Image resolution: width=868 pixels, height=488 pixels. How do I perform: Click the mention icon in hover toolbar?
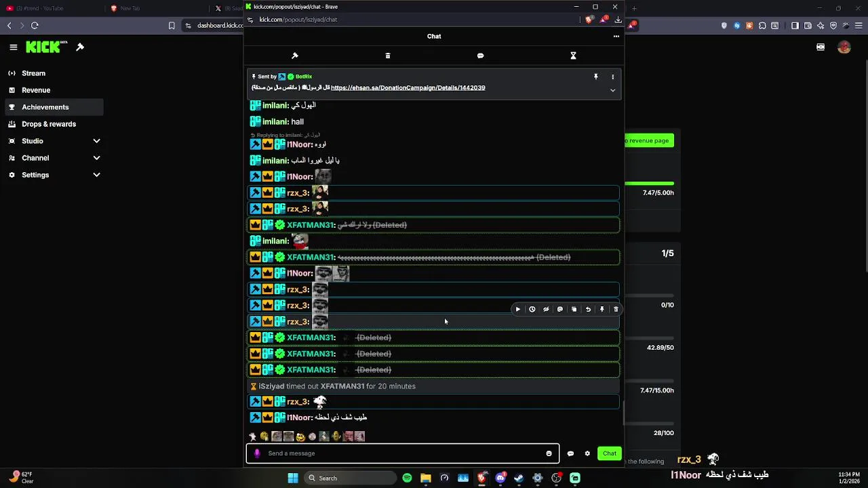(560, 309)
